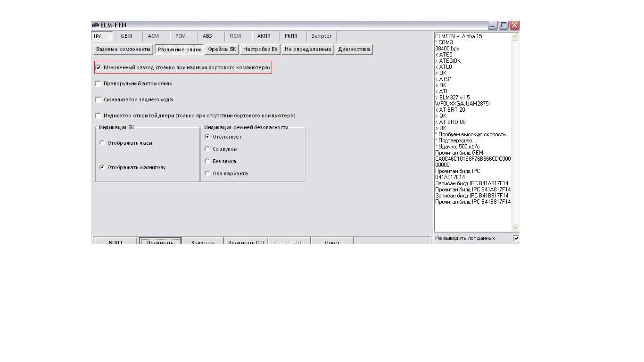Open the Фреймы БК section
The width and height of the screenshot is (644, 362).
[222, 49]
